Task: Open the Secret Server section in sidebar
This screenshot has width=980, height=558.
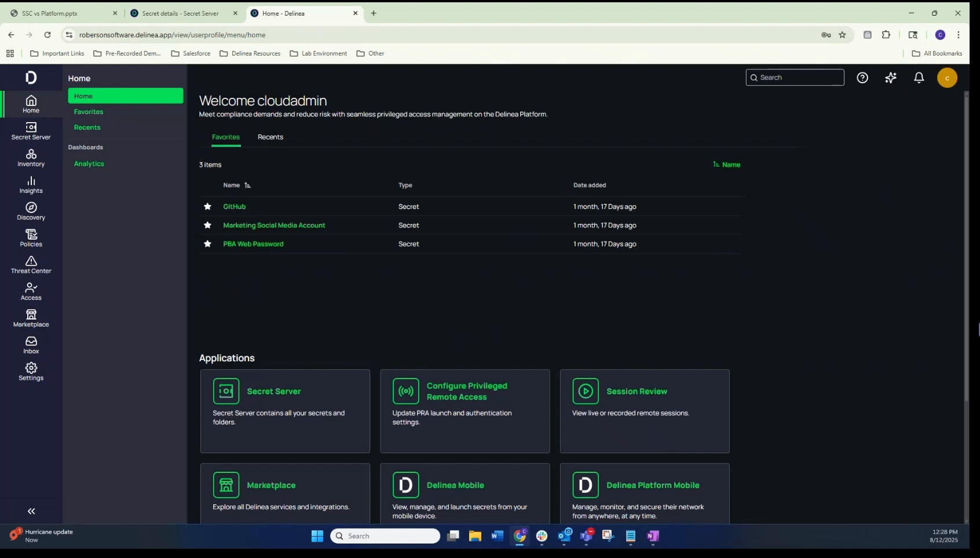Action: pyautogui.click(x=31, y=131)
